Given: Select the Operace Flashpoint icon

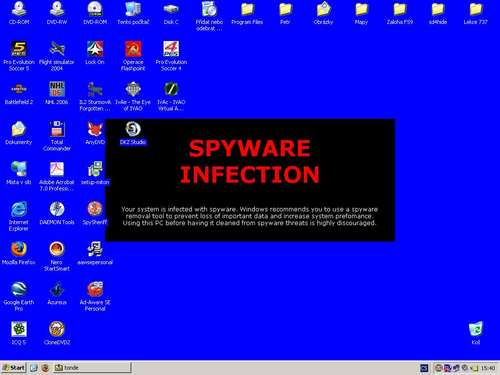Looking at the screenshot, I should pos(133,49).
